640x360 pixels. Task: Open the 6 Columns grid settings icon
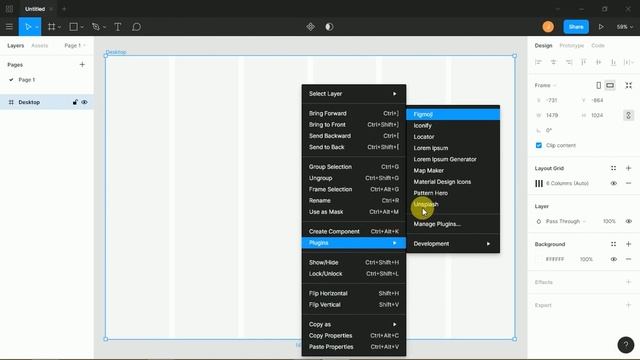pyautogui.click(x=539, y=183)
